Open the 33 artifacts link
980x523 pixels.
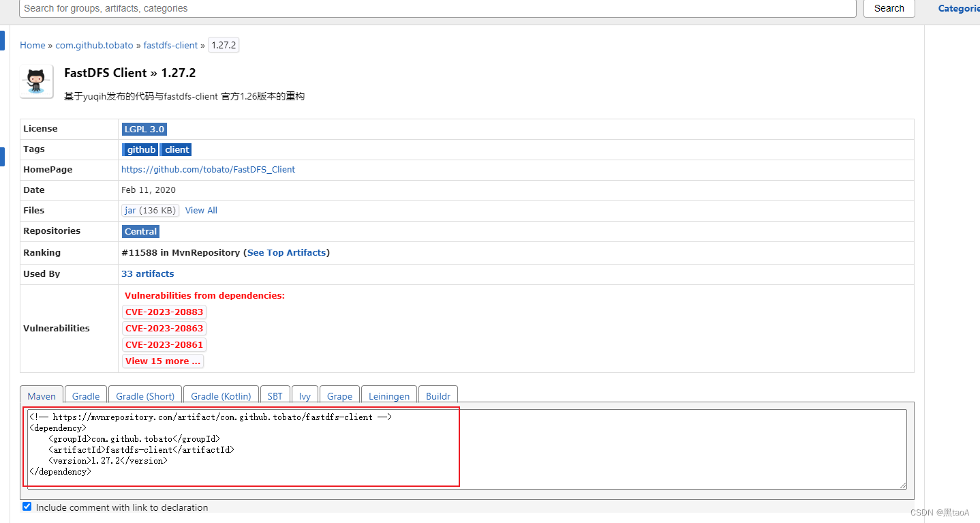pos(147,273)
